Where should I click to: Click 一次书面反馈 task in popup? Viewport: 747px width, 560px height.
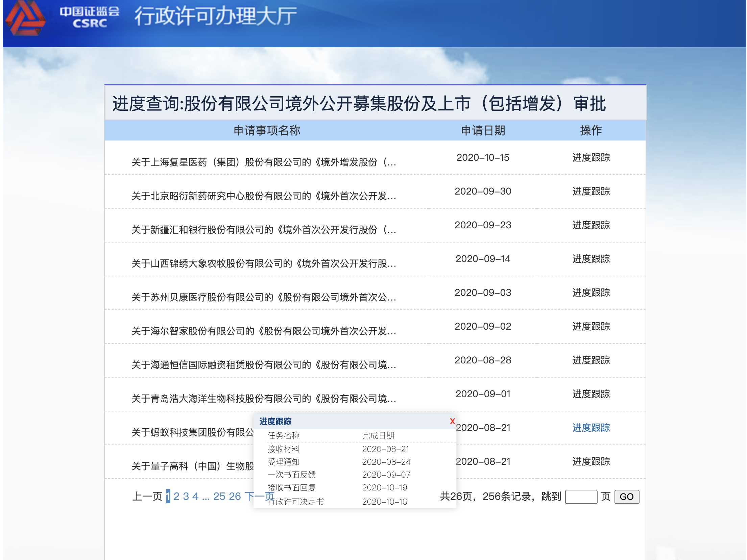[x=291, y=475]
